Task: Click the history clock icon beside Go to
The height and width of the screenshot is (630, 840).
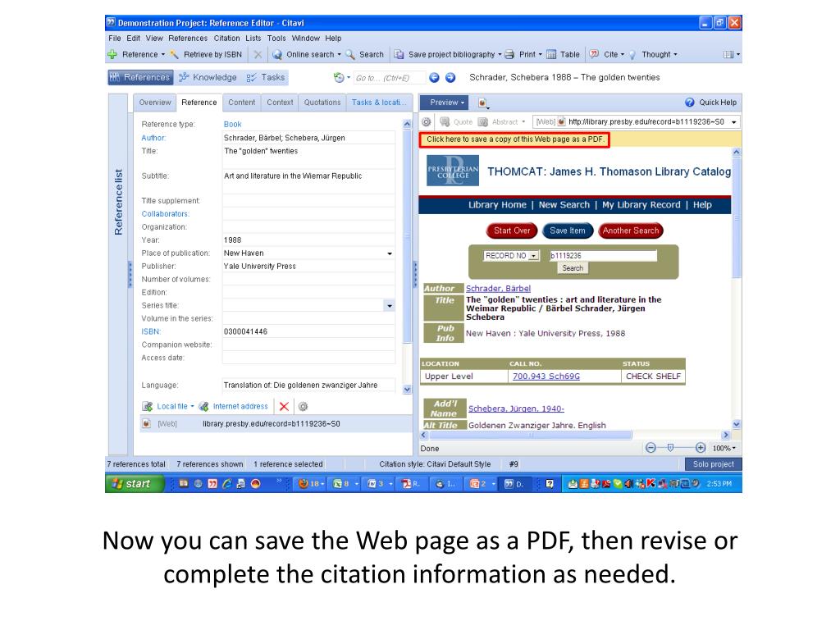Action: [339, 78]
